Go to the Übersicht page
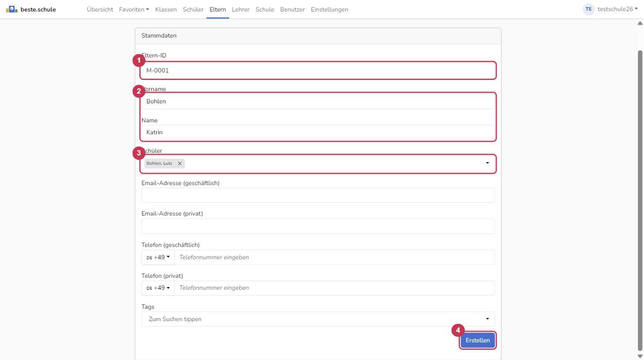The height and width of the screenshot is (360, 644). 100,9
